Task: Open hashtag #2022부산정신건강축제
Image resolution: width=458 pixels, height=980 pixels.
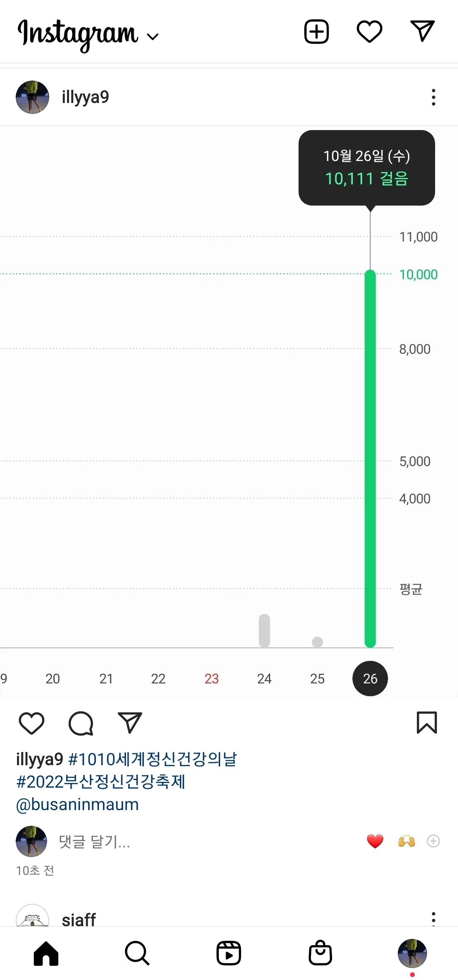Action: 101,782
